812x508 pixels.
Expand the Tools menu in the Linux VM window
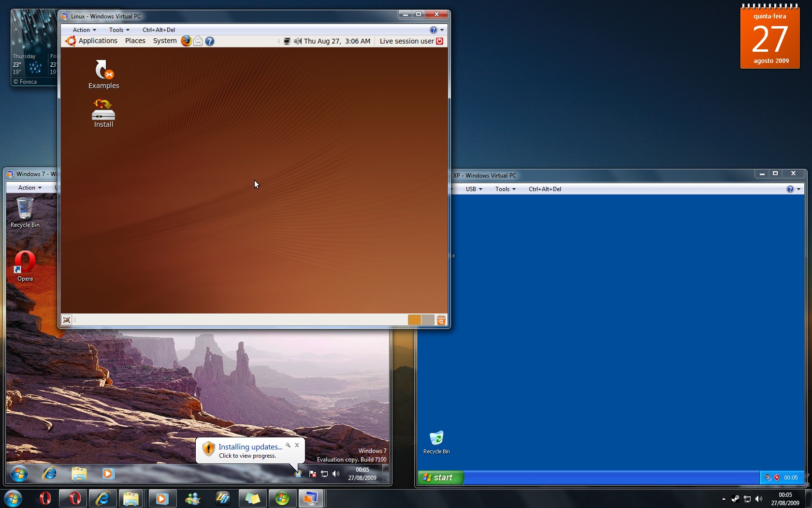pyautogui.click(x=119, y=30)
